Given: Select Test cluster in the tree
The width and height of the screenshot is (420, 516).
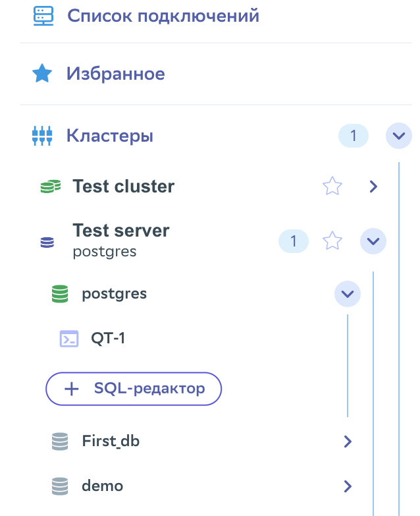Looking at the screenshot, I should coord(124,186).
